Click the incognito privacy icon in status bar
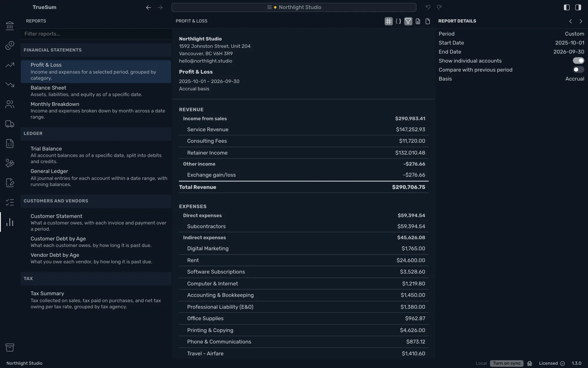Screen dimensions: 588x368 click(x=529, y=363)
